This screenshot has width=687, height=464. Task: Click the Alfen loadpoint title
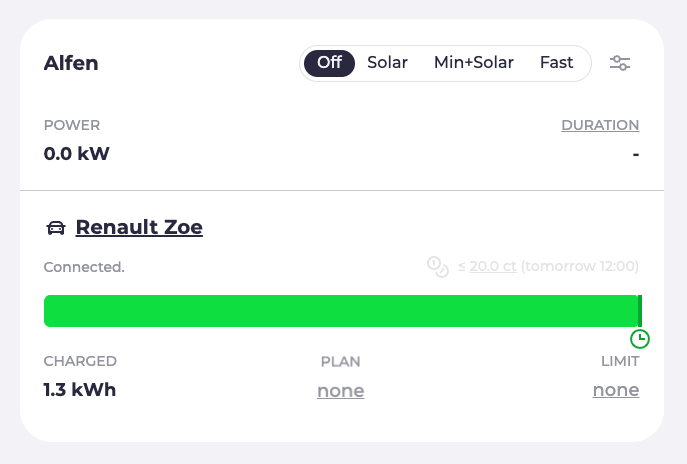tap(71, 64)
